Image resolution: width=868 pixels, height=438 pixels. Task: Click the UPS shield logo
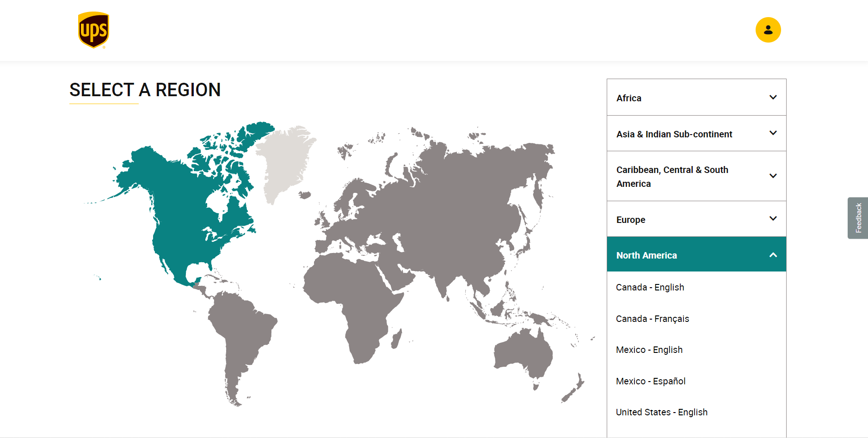[x=93, y=30]
